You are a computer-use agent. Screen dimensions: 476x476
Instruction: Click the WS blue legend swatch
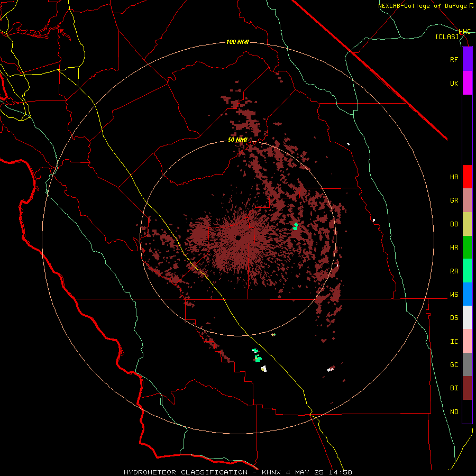pos(467,294)
